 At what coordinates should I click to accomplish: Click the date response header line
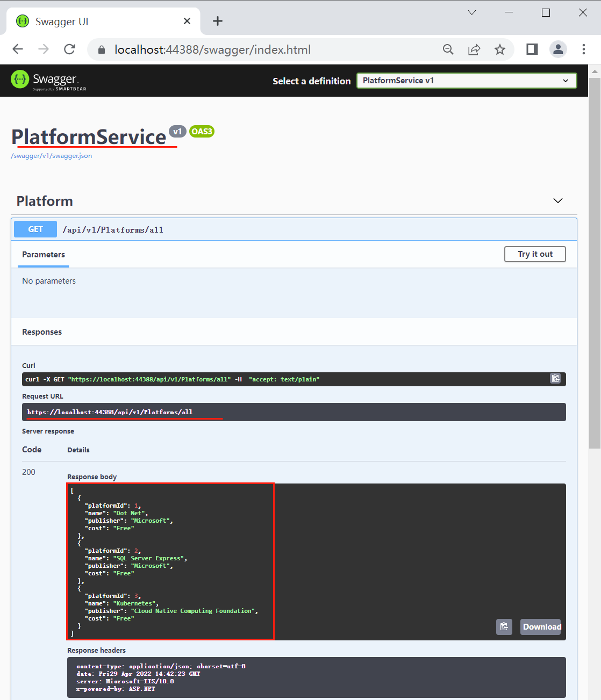[x=138, y=674]
